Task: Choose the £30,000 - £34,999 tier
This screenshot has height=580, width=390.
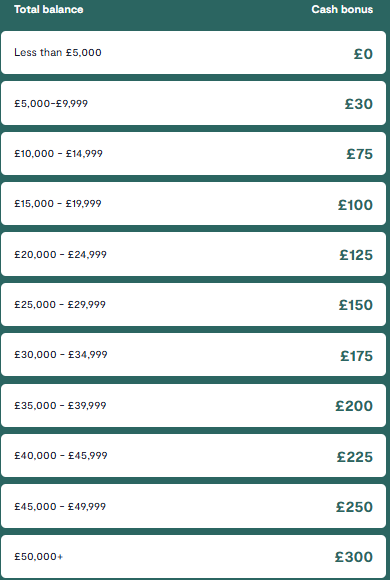Action: (x=194, y=354)
